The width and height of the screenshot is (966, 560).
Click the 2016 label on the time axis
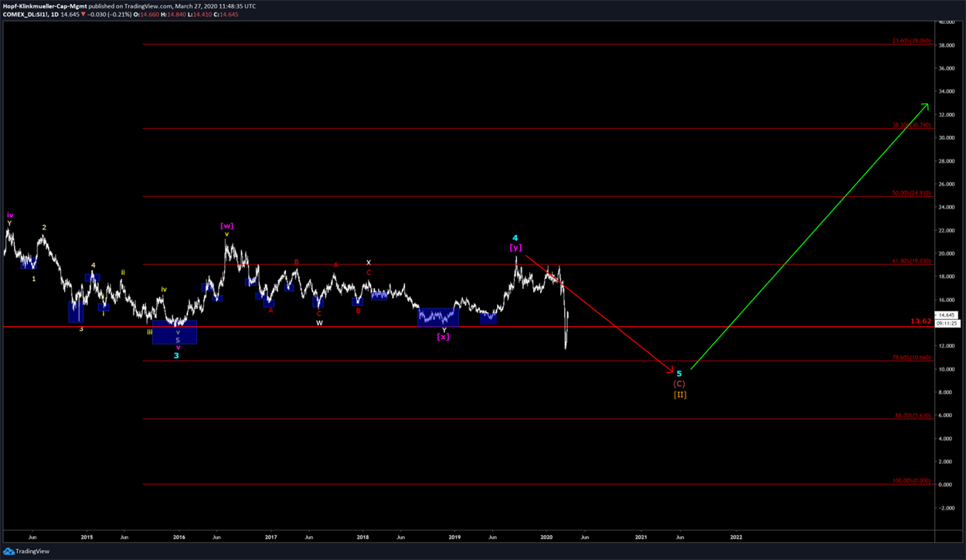[x=179, y=536]
